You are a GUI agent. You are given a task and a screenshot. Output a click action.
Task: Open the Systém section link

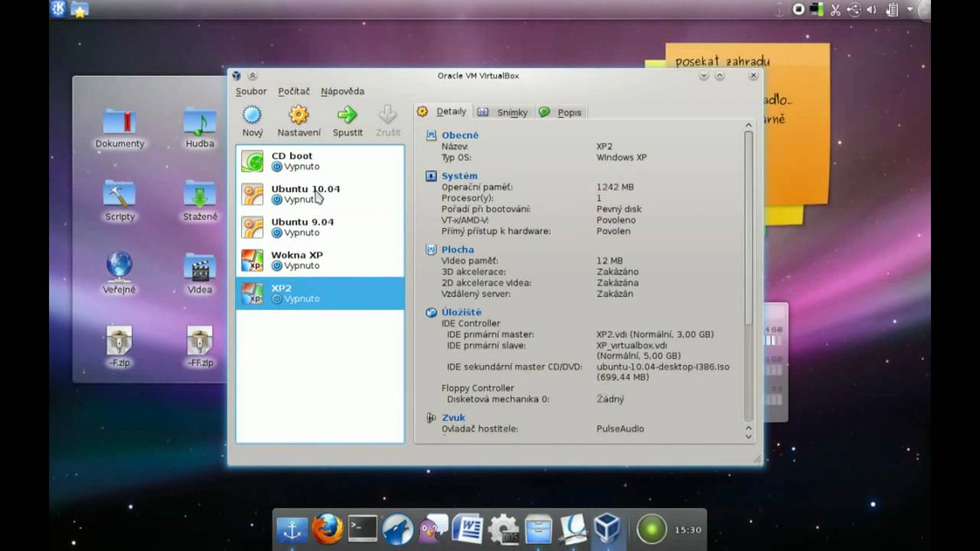tap(459, 176)
